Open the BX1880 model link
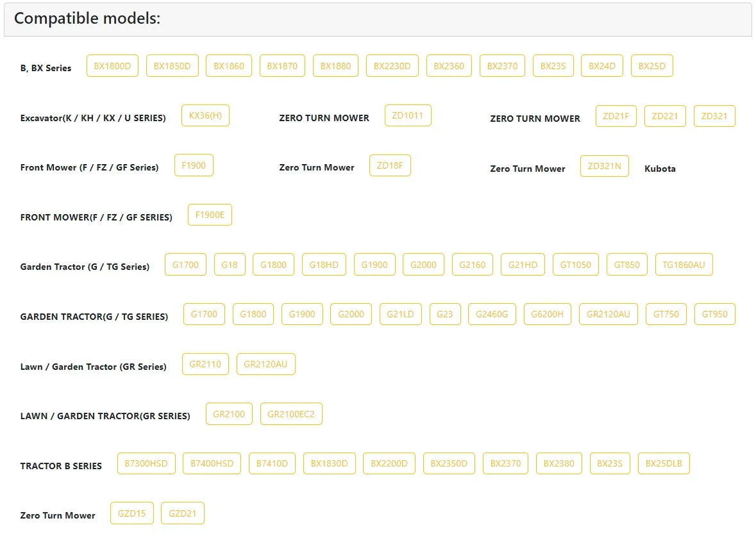756x557 pixels. pyautogui.click(x=335, y=66)
